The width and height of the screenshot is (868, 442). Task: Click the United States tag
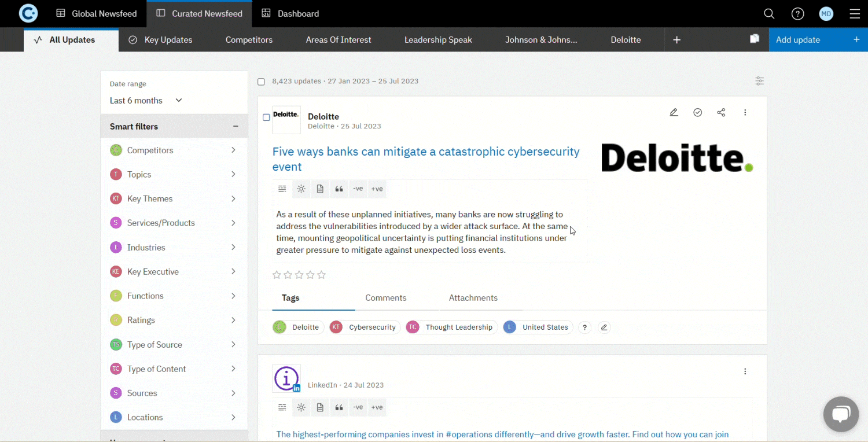pos(538,327)
